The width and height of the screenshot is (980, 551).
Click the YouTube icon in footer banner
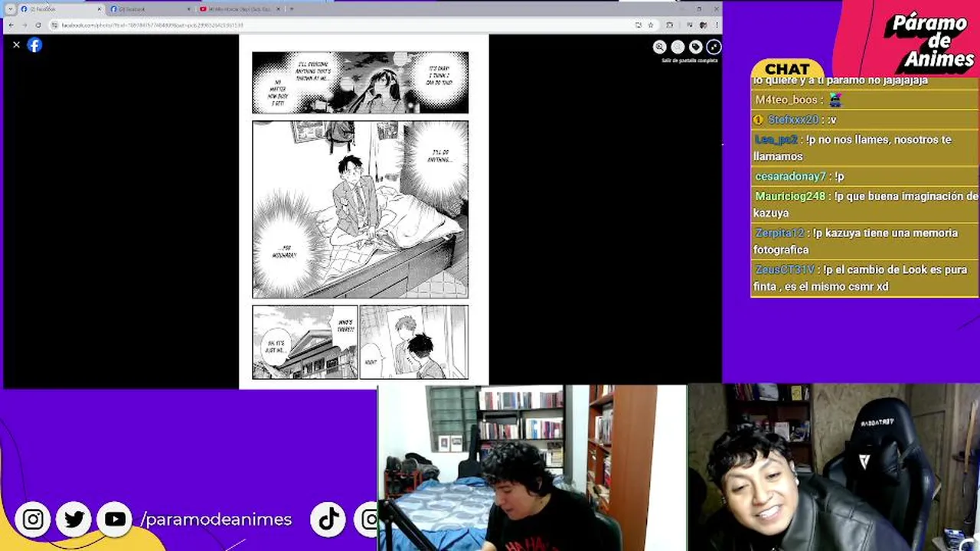click(x=115, y=520)
